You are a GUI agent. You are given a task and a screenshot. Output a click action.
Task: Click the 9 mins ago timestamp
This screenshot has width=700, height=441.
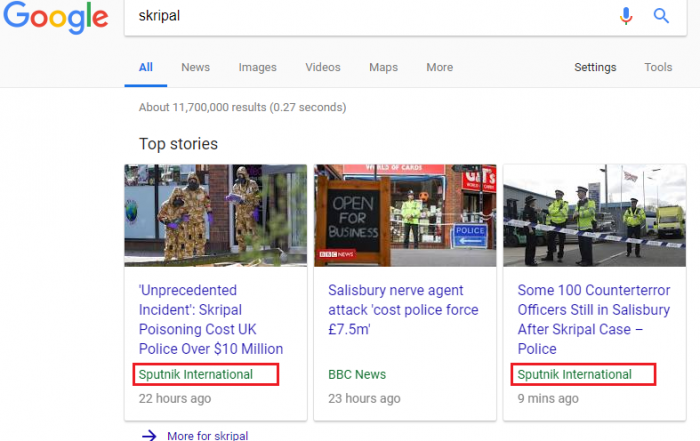pyautogui.click(x=548, y=398)
